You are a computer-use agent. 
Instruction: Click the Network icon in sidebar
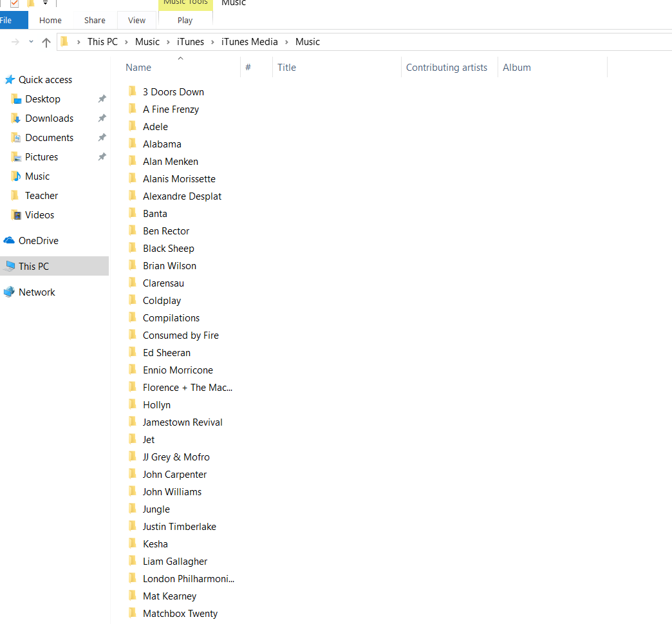(x=9, y=292)
